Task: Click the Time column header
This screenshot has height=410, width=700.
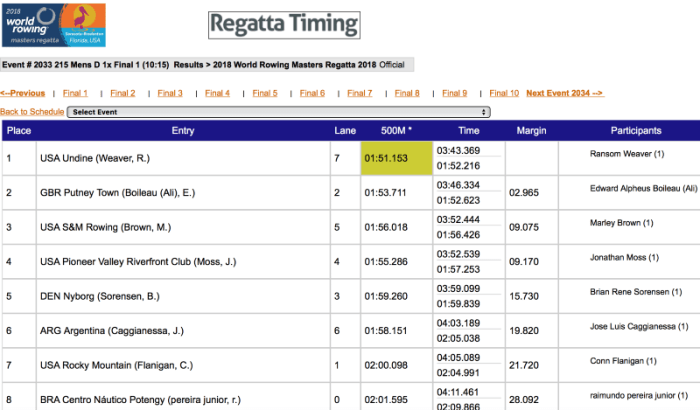Action: point(469,130)
